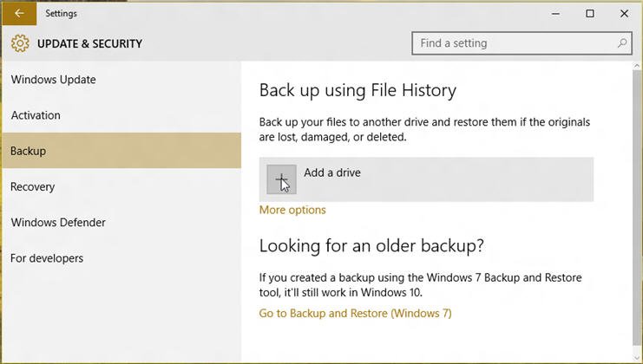Switch to Windows Defender settings
Image resolution: width=643 pixels, height=364 pixels.
point(58,223)
